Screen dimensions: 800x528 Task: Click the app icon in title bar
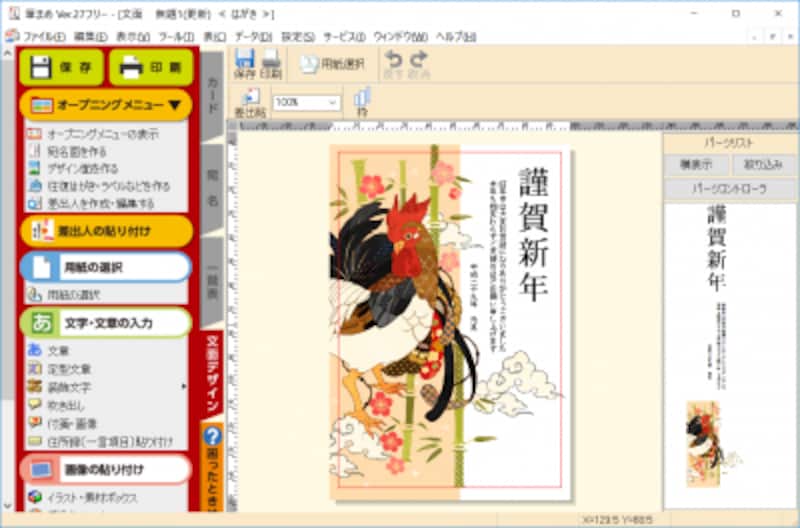pos(14,13)
